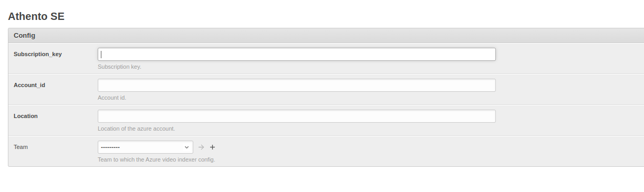Click the Azure video indexer config hint
The image size is (644, 192).
pos(157,159)
